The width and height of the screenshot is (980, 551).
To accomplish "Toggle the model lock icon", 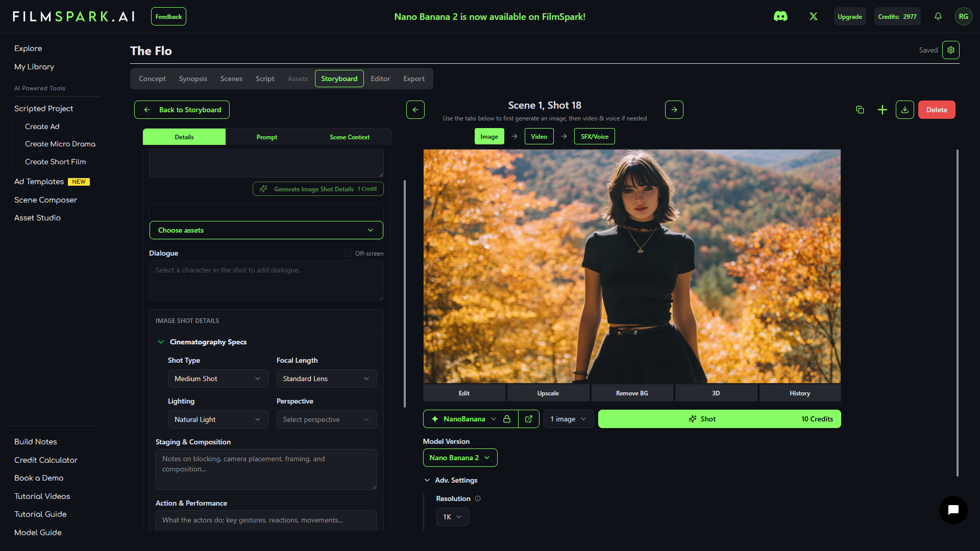I will point(507,419).
